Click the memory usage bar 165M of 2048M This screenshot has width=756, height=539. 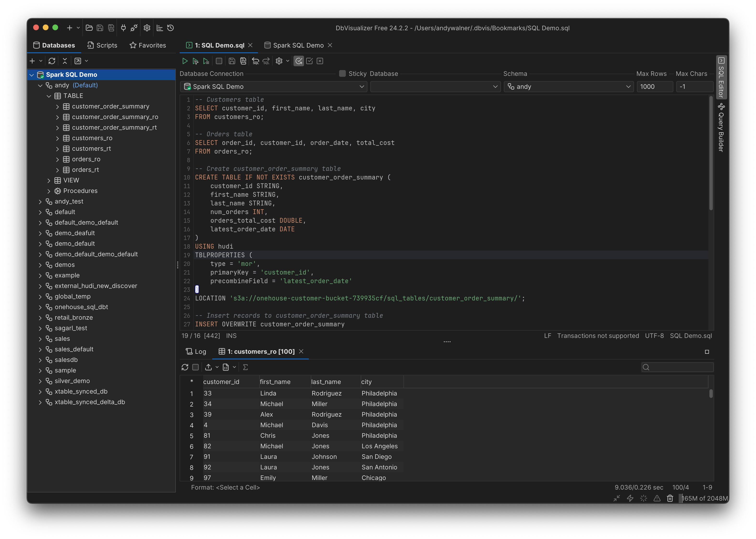coord(704,498)
